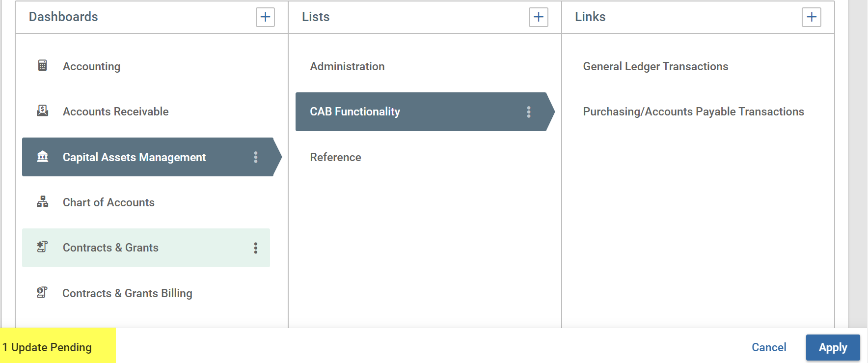
Task: Add a new list with plus button
Action: (x=538, y=17)
